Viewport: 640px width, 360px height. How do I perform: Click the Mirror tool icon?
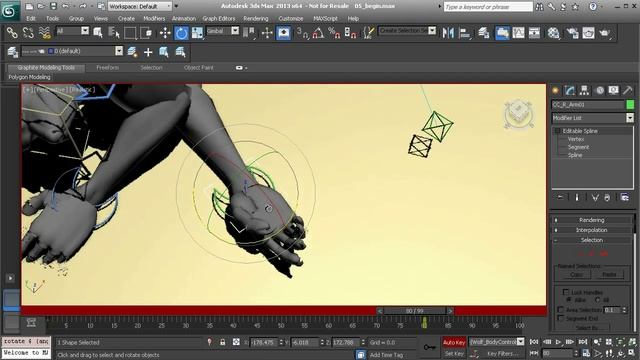point(448,33)
